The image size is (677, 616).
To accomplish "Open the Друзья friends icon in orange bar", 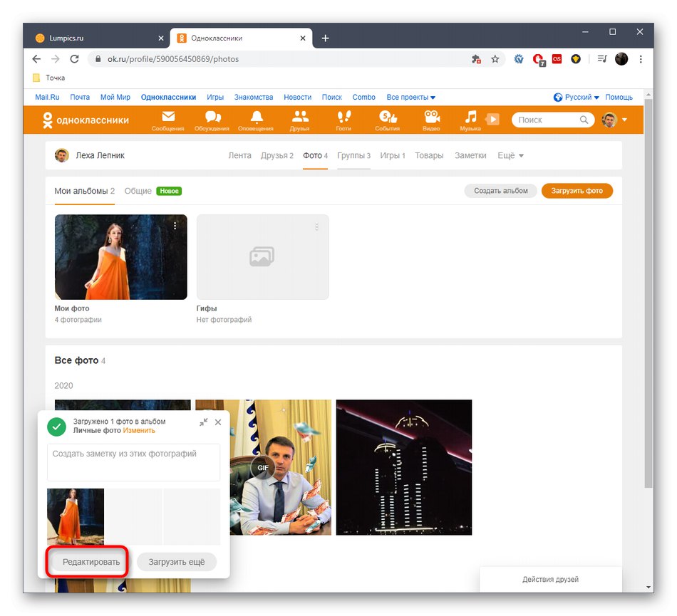I will pyautogui.click(x=299, y=120).
